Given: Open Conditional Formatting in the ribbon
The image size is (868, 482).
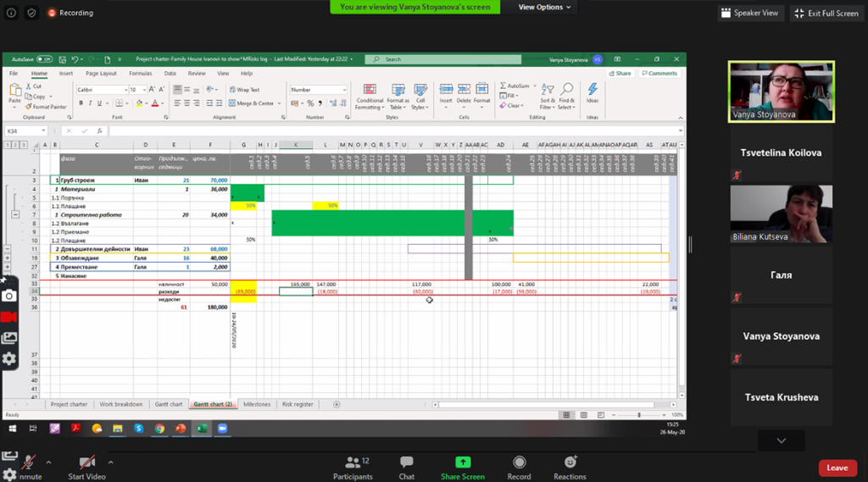Looking at the screenshot, I should [370, 97].
